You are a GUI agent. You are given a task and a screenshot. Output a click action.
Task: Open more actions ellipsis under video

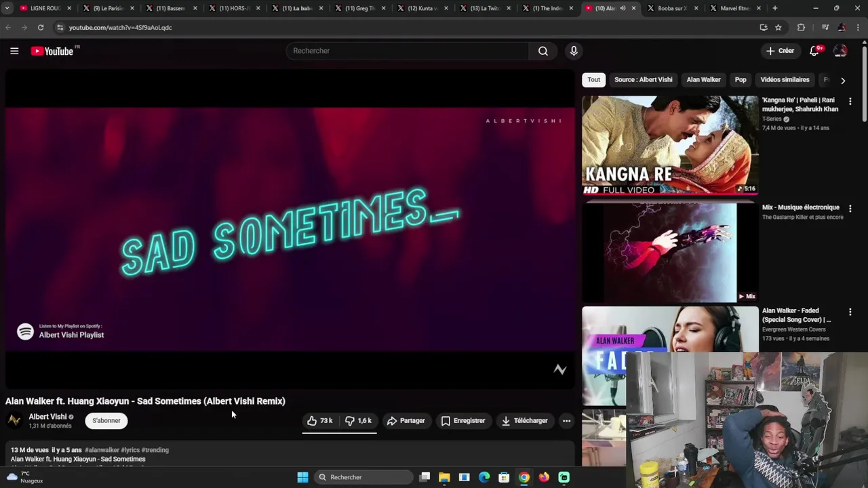pyautogui.click(x=566, y=421)
